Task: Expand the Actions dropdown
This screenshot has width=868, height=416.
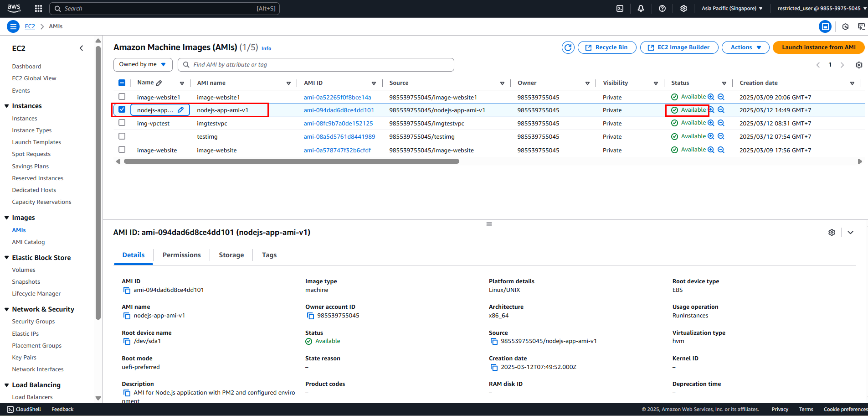Action: point(745,47)
